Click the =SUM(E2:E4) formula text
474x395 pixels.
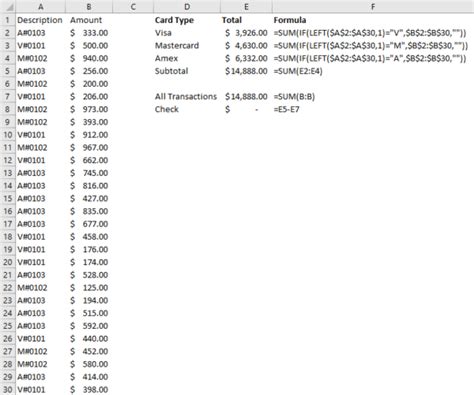coord(298,71)
